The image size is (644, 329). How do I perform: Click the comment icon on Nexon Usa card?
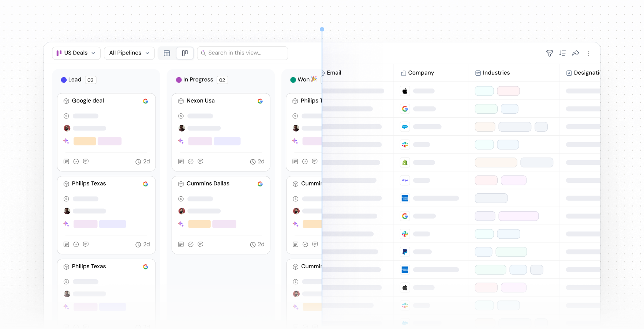pyautogui.click(x=201, y=162)
